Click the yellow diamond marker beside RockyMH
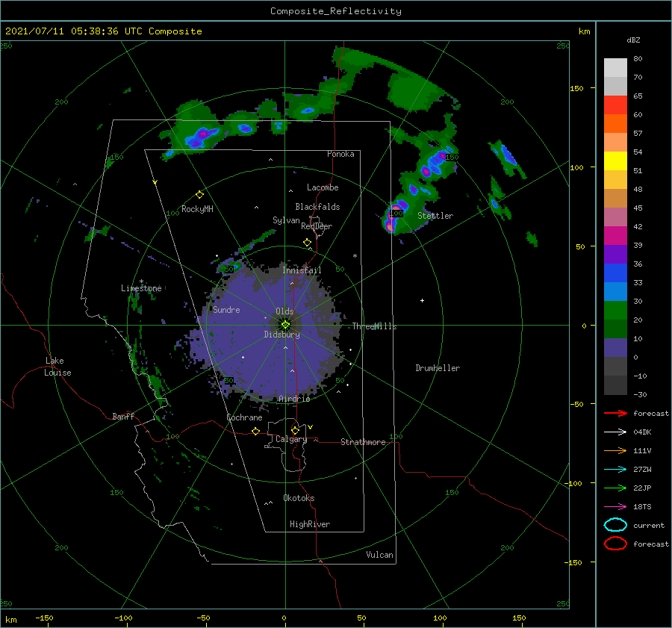The width and height of the screenshot is (672, 628). coord(199,195)
